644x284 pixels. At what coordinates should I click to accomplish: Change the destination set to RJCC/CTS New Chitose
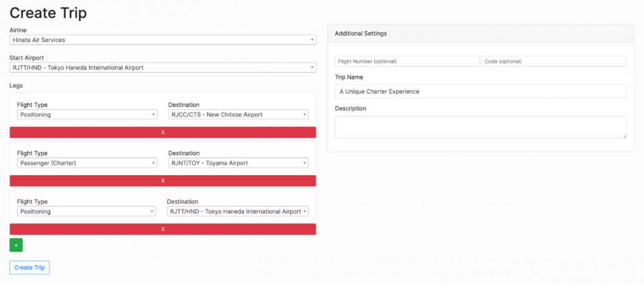(238, 115)
